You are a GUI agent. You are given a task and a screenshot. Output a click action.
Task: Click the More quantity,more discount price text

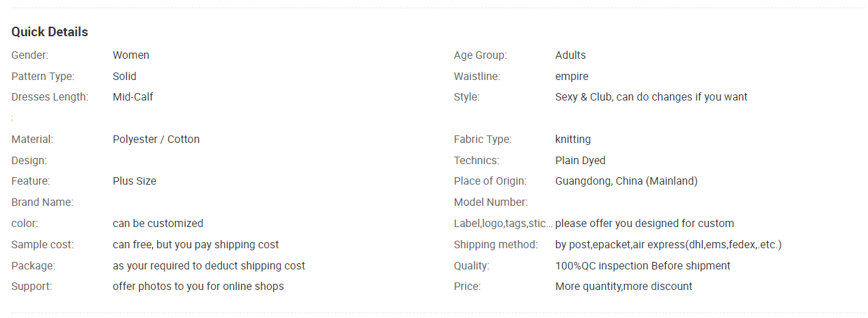[624, 287]
